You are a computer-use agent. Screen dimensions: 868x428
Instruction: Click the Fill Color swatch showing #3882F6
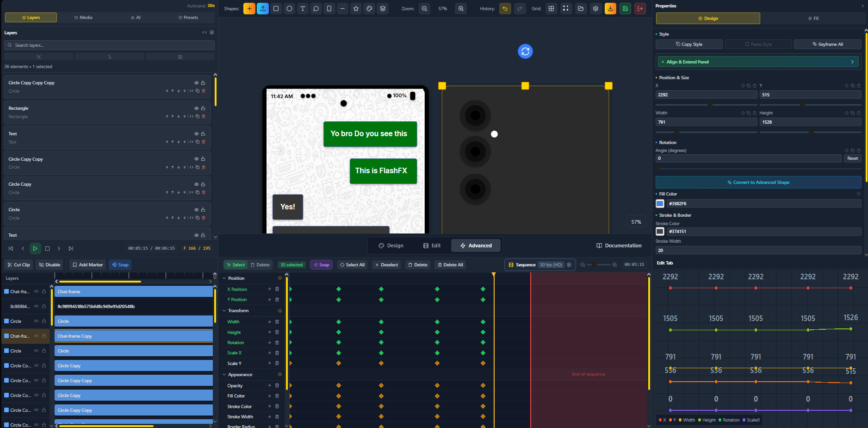point(659,203)
